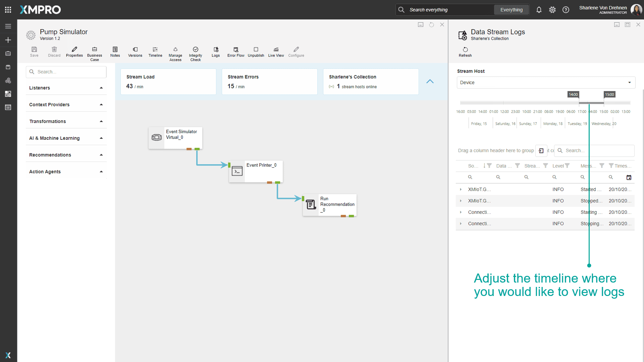Open the Stream Host Device dropdown

point(629,82)
